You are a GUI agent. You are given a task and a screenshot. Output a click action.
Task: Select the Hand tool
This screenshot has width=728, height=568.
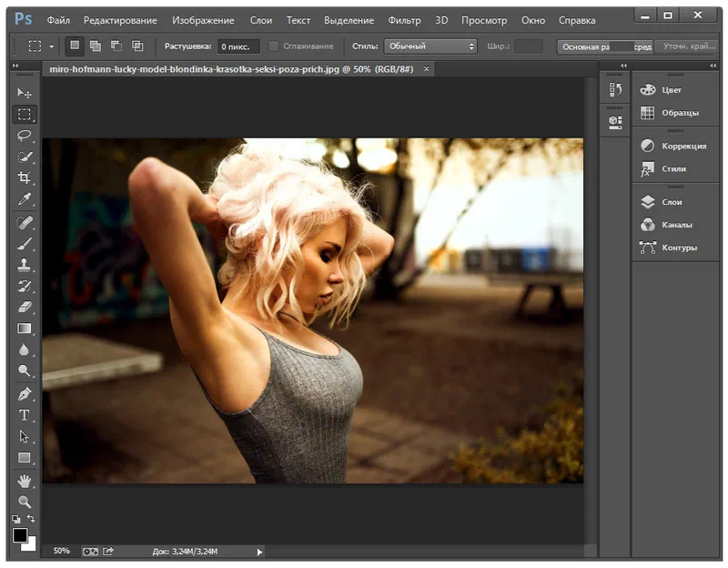(x=25, y=482)
